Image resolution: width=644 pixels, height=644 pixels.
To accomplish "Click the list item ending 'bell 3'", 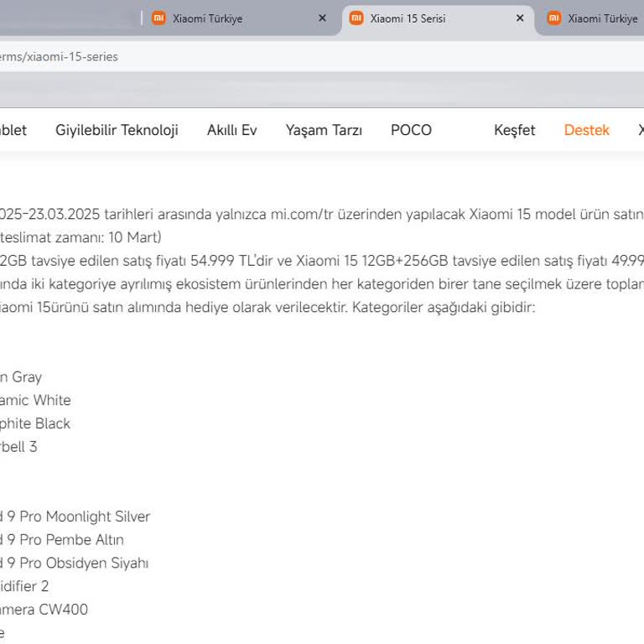I will point(18,447).
